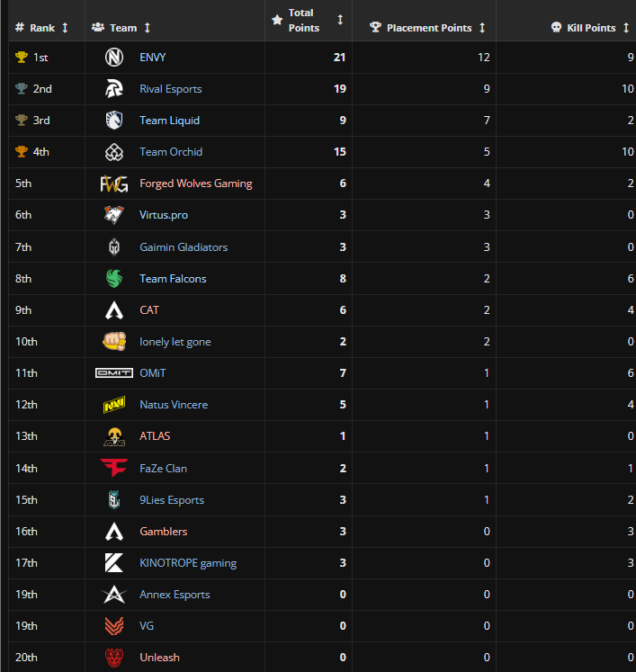Select ENVY's placement points value 12
Image resolution: width=636 pixels, height=672 pixels.
(x=484, y=57)
